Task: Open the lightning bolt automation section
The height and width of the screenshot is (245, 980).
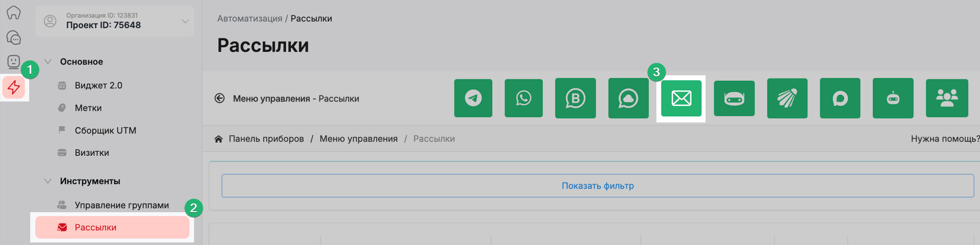Action: 14,88
